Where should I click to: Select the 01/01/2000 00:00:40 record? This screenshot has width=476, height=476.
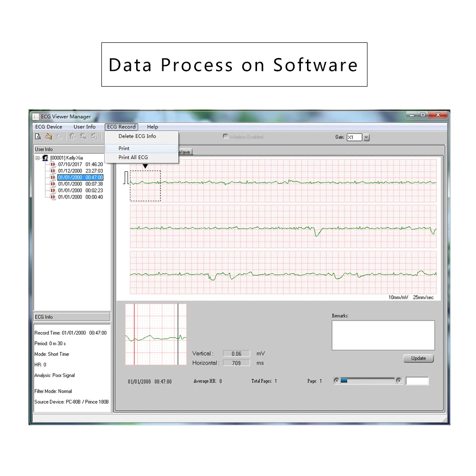point(80,197)
